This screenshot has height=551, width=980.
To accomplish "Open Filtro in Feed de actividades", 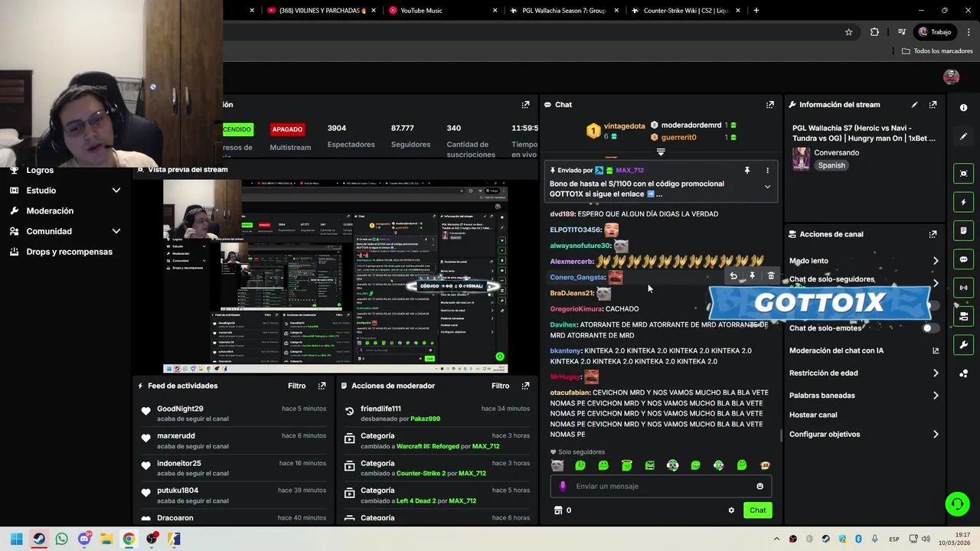I will pos(296,386).
